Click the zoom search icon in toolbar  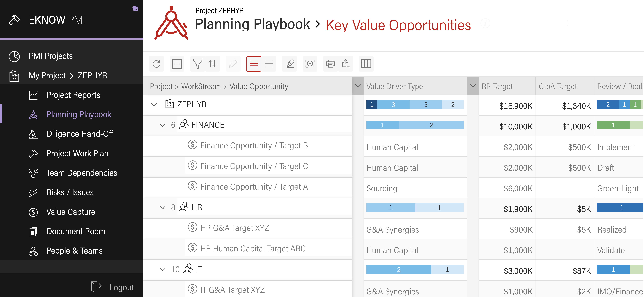(x=310, y=64)
